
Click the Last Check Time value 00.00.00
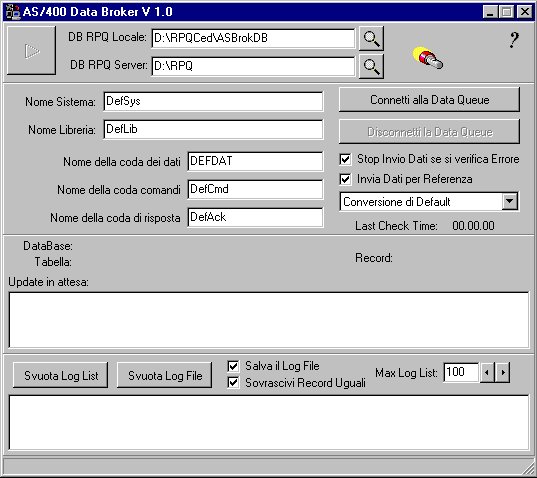(473, 226)
